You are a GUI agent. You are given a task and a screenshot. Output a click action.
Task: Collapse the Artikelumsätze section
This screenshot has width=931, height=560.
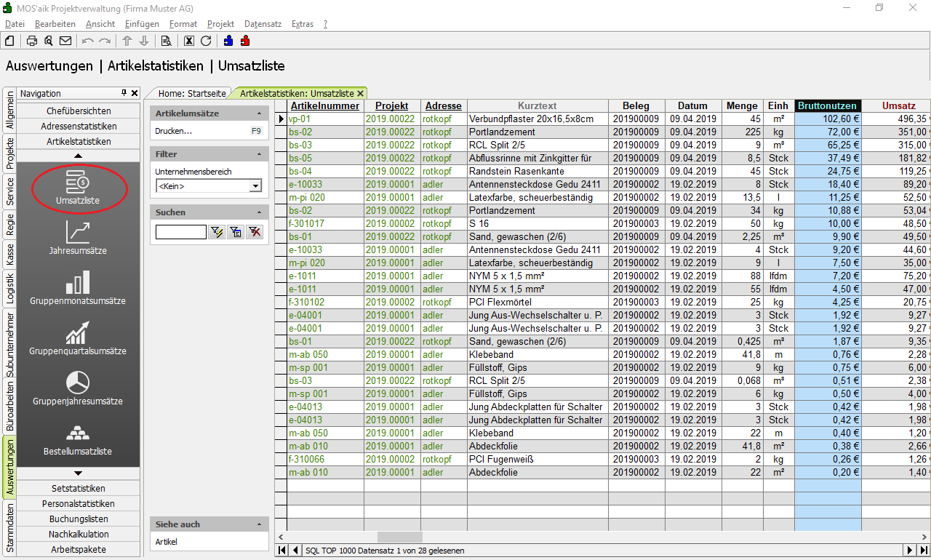click(x=260, y=114)
